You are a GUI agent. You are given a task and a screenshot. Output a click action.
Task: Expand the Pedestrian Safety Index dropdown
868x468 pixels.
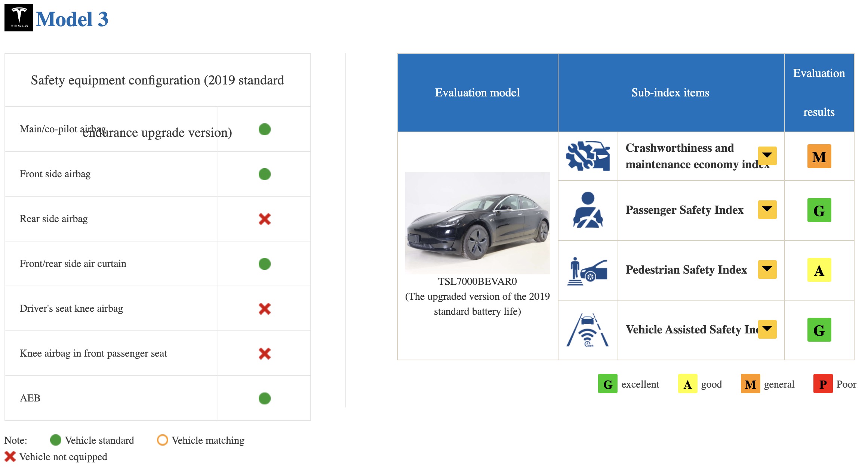(767, 270)
